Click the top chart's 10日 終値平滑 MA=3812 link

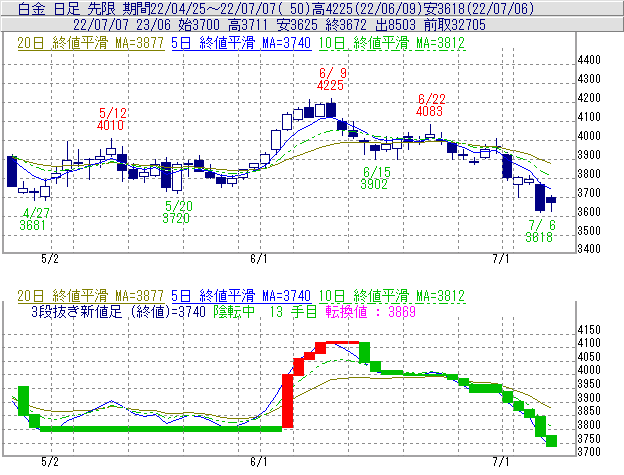tap(392, 43)
